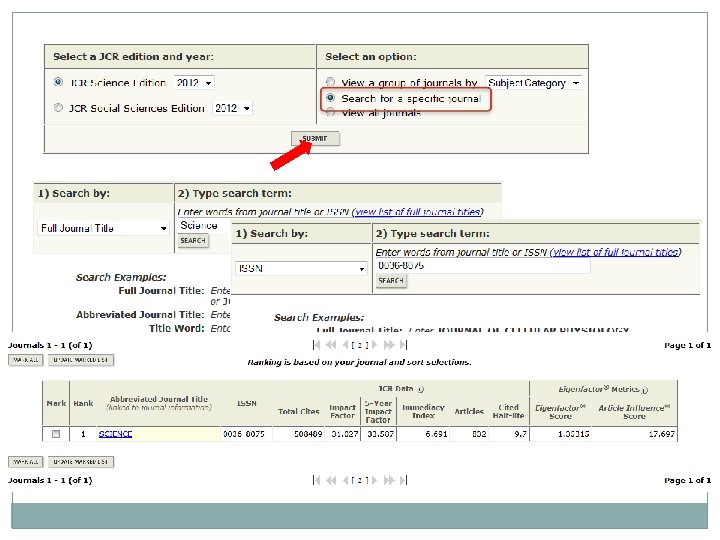This screenshot has width=720, height=540.
Task: Open the Subject Category dropdown
Action: 534,83
